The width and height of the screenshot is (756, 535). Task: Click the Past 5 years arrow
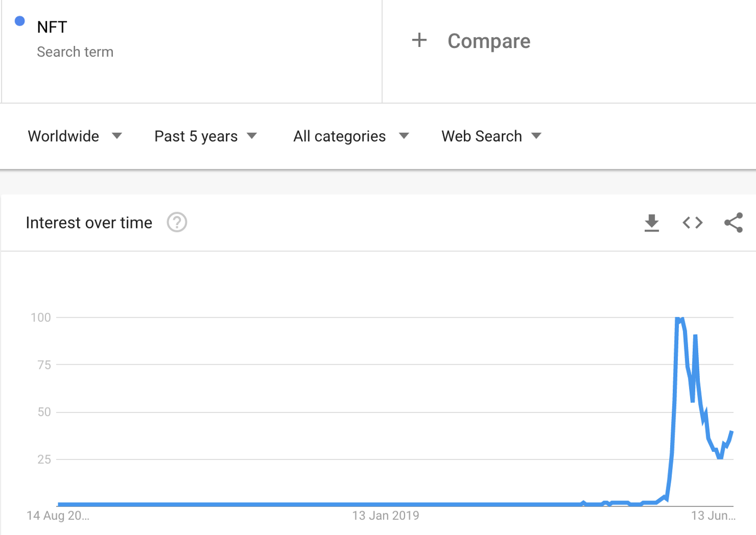point(252,136)
